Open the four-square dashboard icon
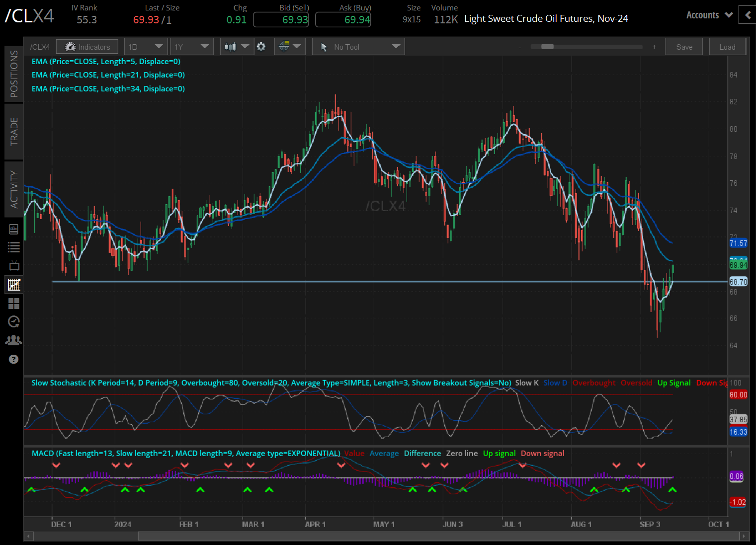The image size is (756, 545). pos(14,304)
